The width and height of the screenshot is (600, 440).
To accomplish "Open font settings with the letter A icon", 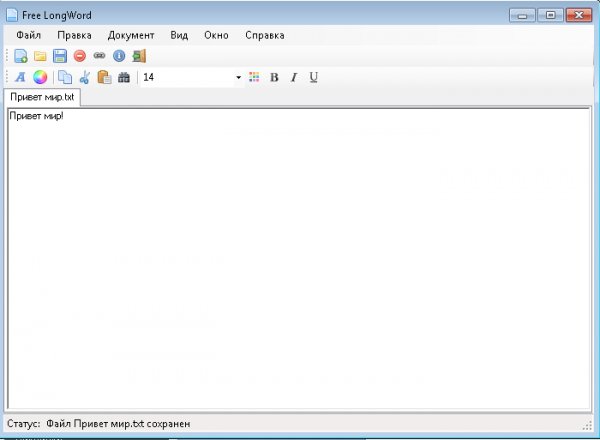I will click(20, 77).
